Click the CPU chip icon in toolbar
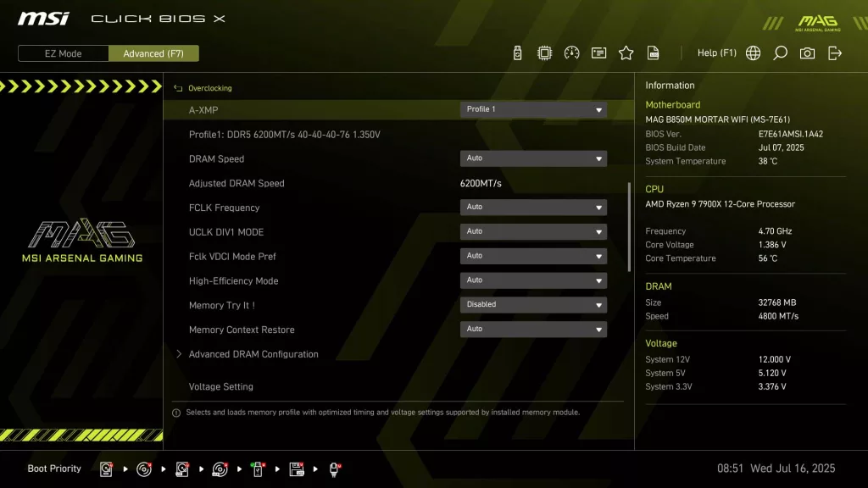The image size is (868, 488). coord(544,53)
